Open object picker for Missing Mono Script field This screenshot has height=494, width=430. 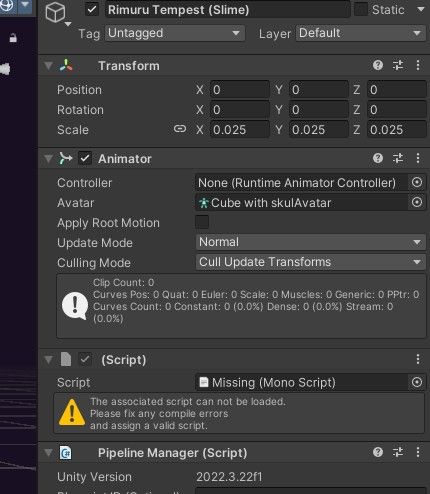point(417,382)
